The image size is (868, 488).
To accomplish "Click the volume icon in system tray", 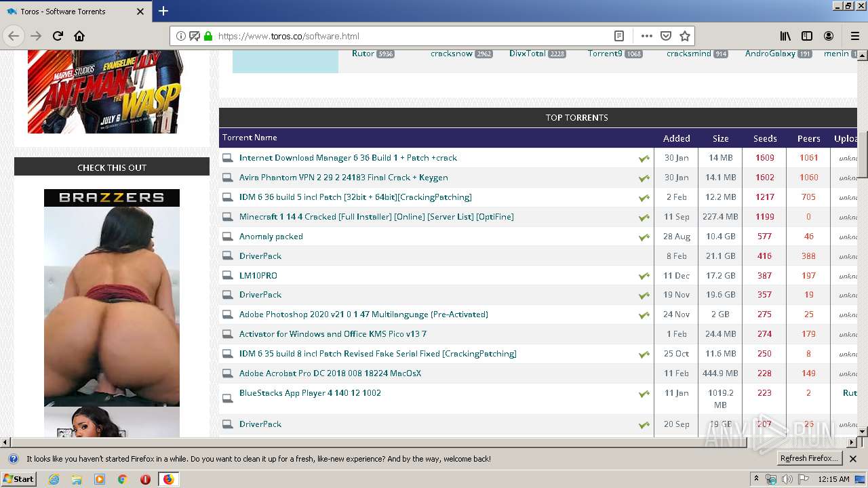I will pyautogui.click(x=787, y=479).
